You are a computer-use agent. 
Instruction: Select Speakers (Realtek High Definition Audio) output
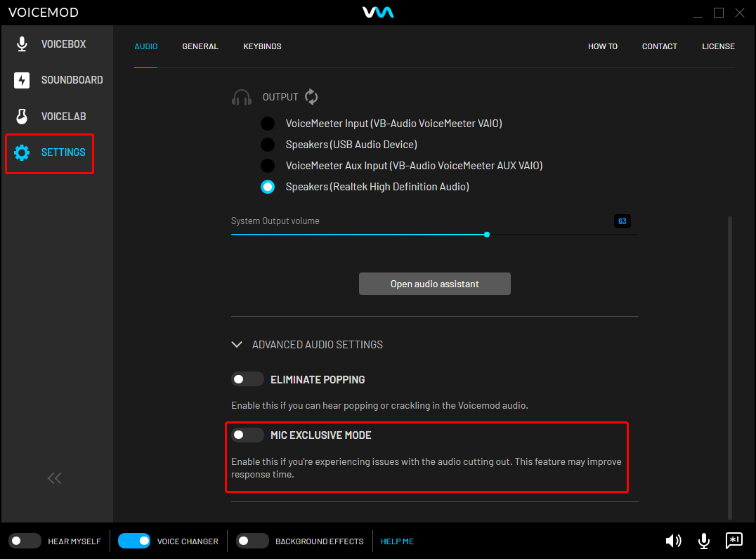[x=268, y=187]
